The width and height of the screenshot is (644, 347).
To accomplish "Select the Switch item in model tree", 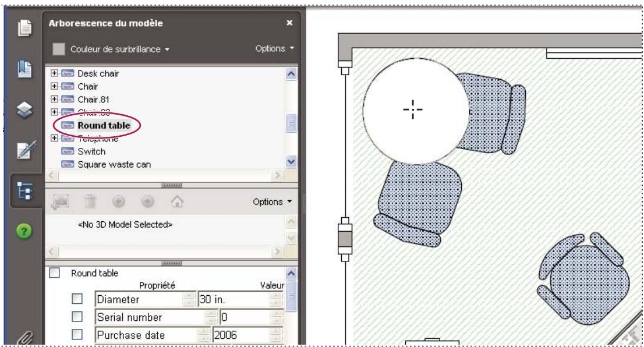I will point(91,151).
